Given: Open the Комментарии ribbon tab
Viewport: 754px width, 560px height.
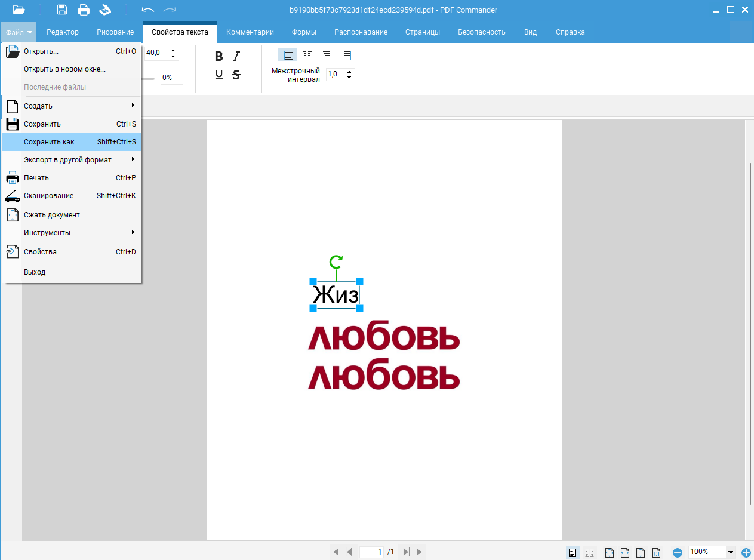Looking at the screenshot, I should click(250, 32).
